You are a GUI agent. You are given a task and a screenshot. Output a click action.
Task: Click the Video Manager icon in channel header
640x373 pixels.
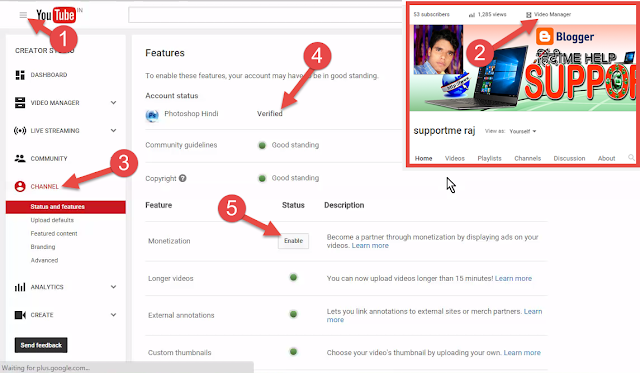pyautogui.click(x=529, y=15)
